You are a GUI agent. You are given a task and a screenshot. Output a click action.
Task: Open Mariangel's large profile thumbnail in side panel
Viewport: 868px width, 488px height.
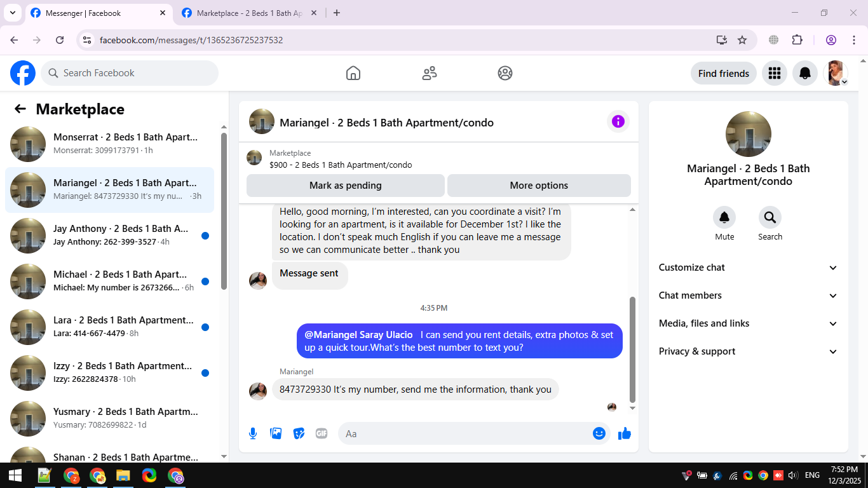[749, 134]
